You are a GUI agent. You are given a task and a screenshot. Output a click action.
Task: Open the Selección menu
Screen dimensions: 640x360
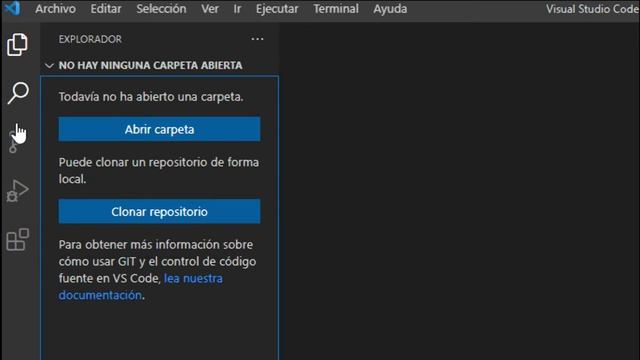161,9
